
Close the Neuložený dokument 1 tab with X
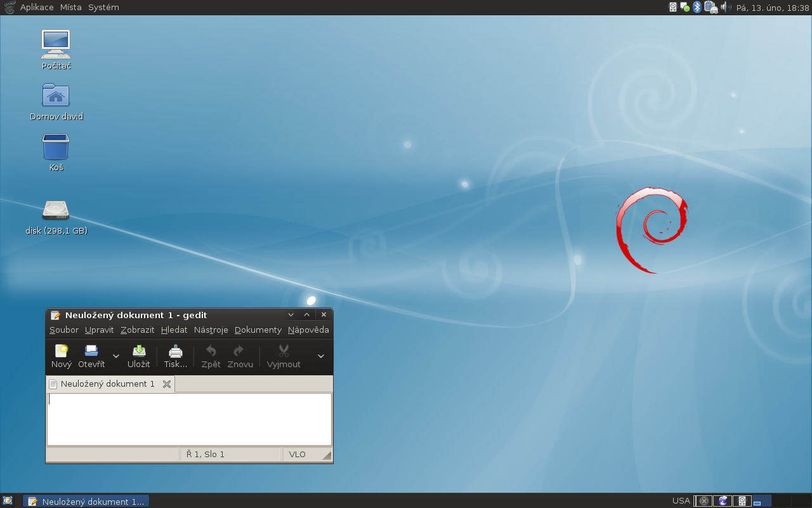pyautogui.click(x=167, y=384)
